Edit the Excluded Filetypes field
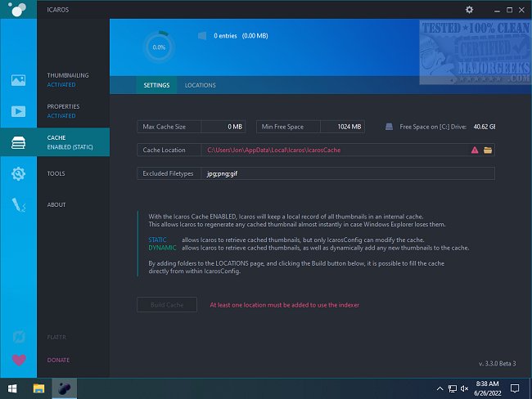Image resolution: width=532 pixels, height=399 pixels. [x=348, y=173]
